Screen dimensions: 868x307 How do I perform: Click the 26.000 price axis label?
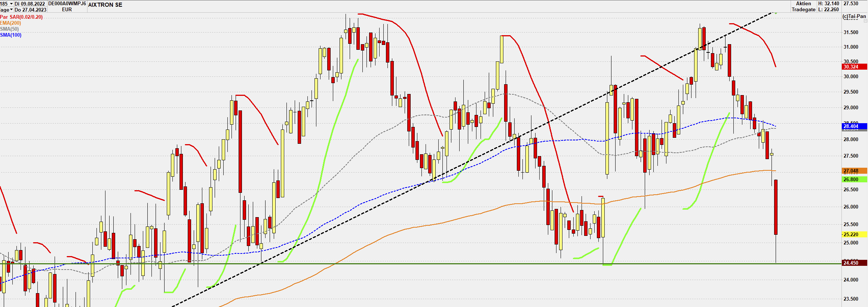[851, 207]
